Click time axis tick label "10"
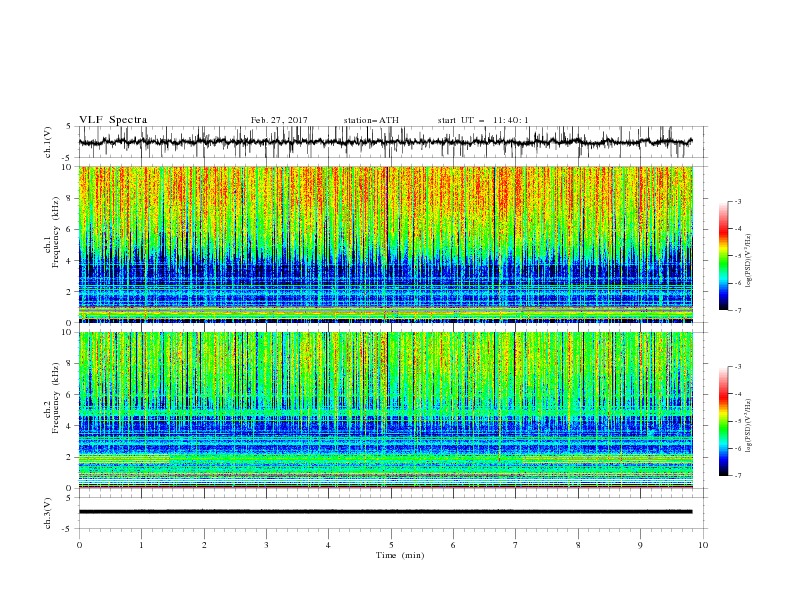 pos(703,545)
